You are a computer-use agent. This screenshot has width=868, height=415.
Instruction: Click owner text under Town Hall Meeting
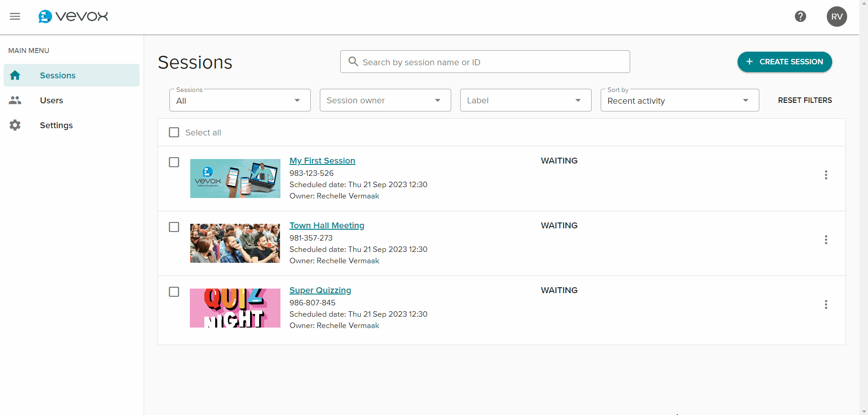point(334,261)
